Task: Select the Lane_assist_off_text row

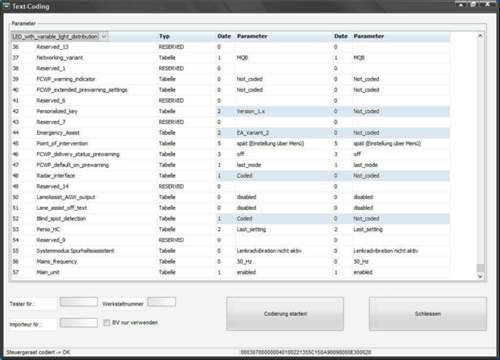Action: click(230, 208)
